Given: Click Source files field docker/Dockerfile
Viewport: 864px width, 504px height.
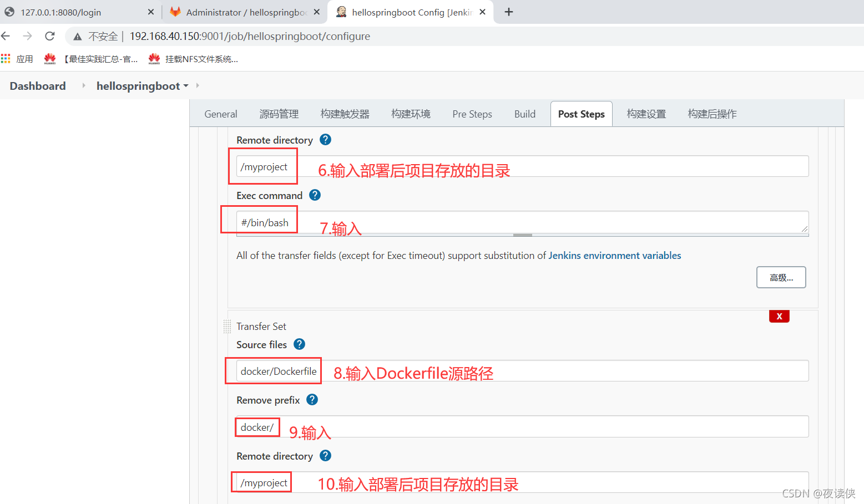Looking at the screenshot, I should 522,370.
